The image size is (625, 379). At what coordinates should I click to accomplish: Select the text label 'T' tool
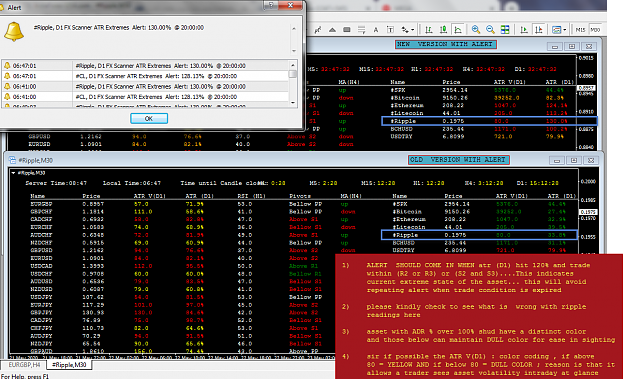390,30
